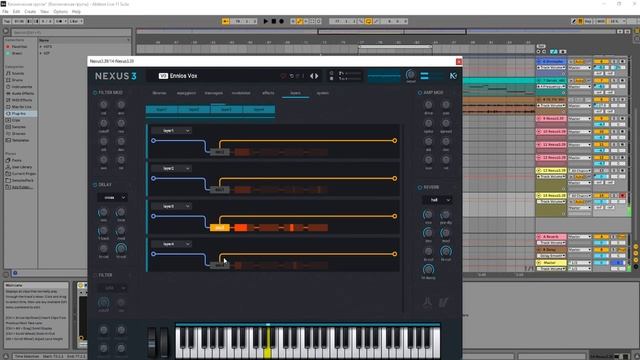Switch to the Nexus librarian tab
Screen dimensions: 640x360
click(x=159, y=93)
